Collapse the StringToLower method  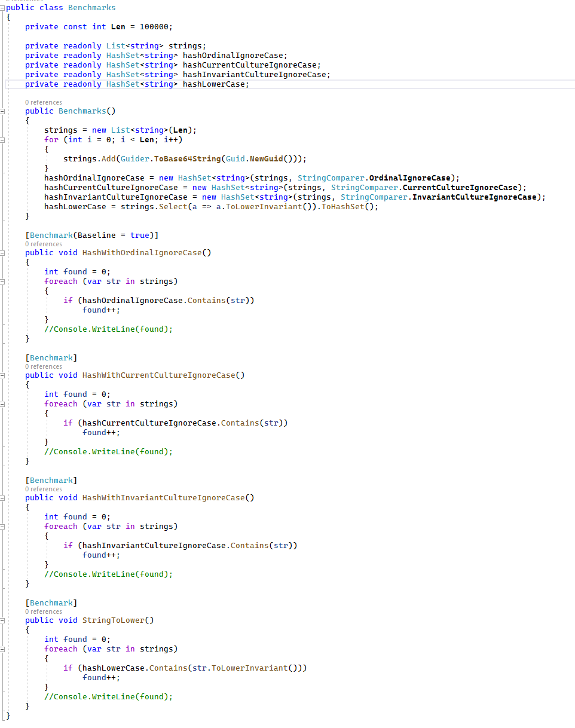[3, 620]
